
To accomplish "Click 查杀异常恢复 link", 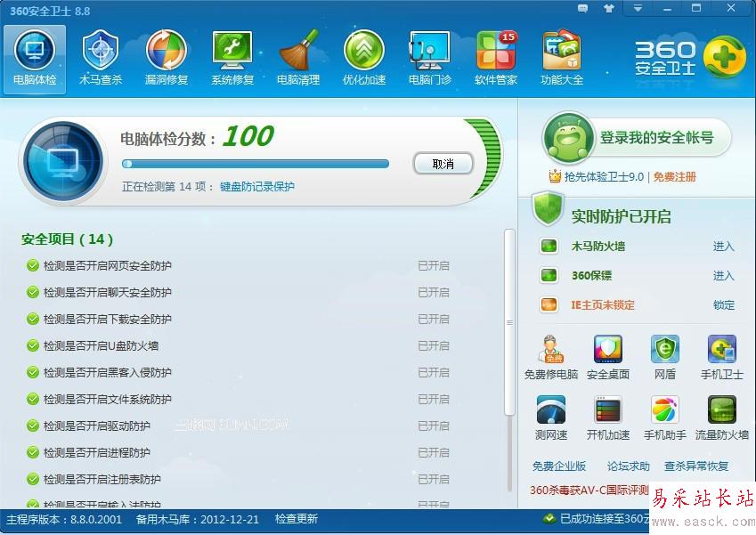I will point(695,466).
